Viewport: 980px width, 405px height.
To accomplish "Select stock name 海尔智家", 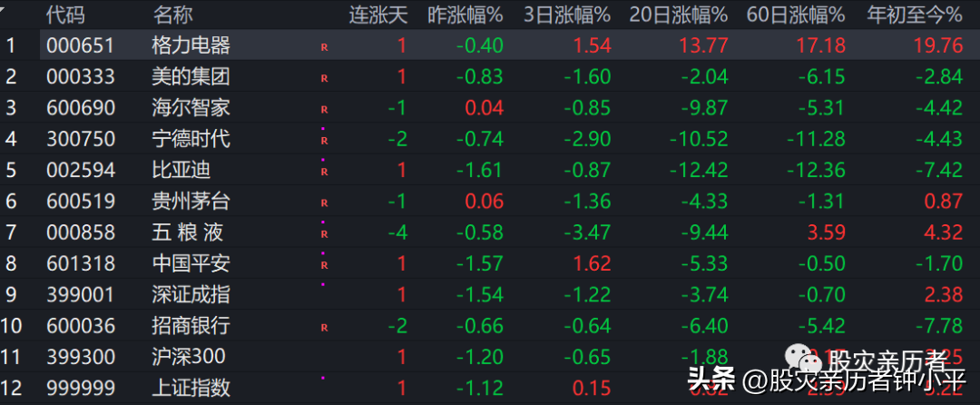I will point(191,108).
